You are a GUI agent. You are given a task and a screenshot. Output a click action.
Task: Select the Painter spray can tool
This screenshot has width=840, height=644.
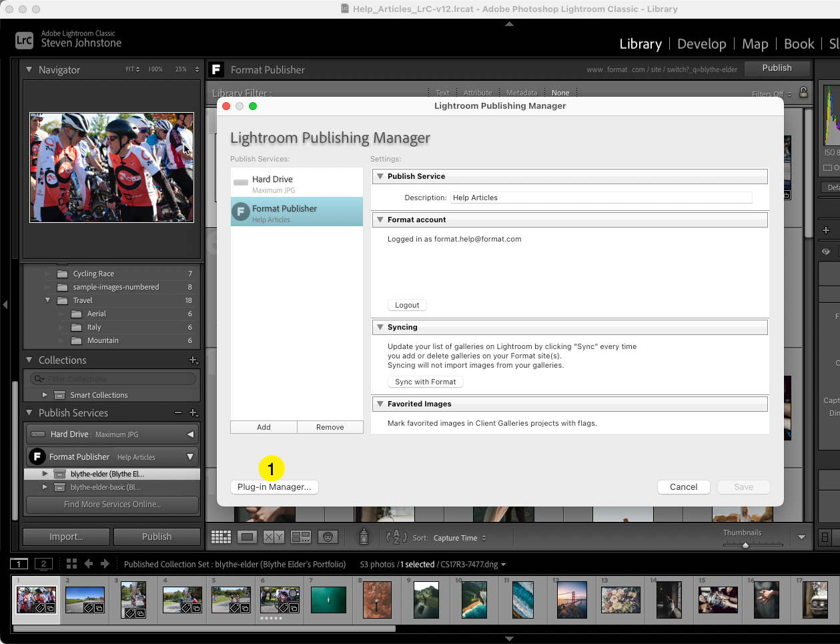click(364, 537)
